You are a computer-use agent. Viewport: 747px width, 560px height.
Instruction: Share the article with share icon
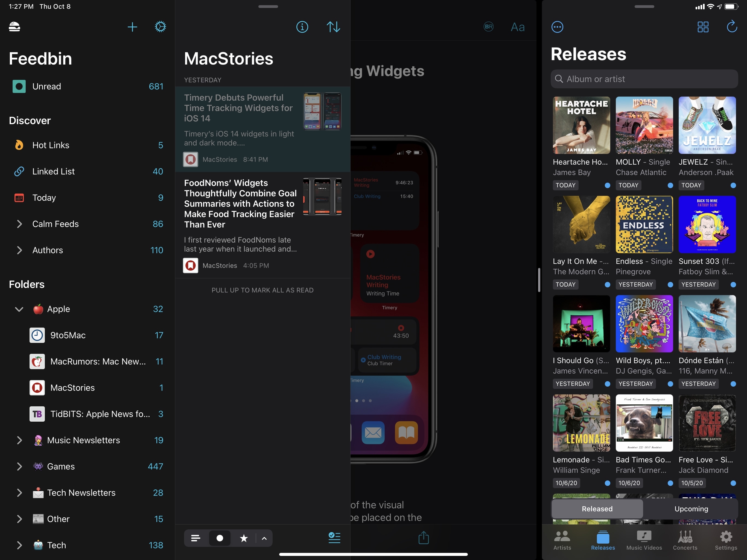tap(424, 537)
